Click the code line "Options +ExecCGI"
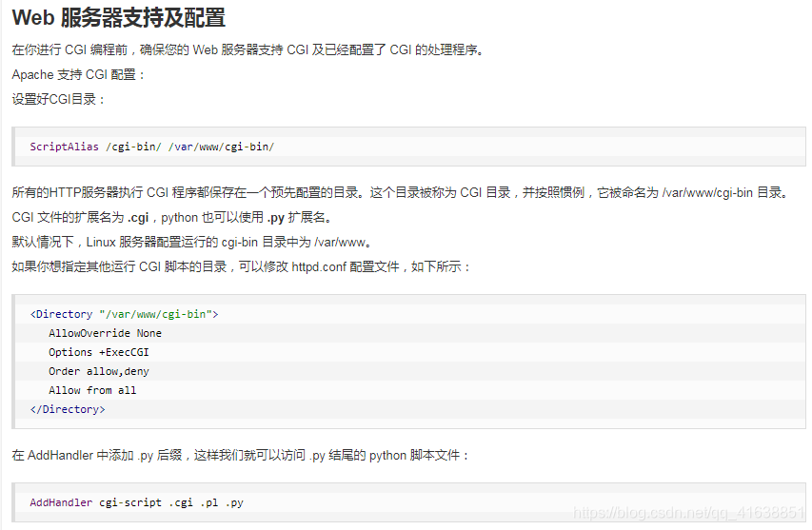 99,352
